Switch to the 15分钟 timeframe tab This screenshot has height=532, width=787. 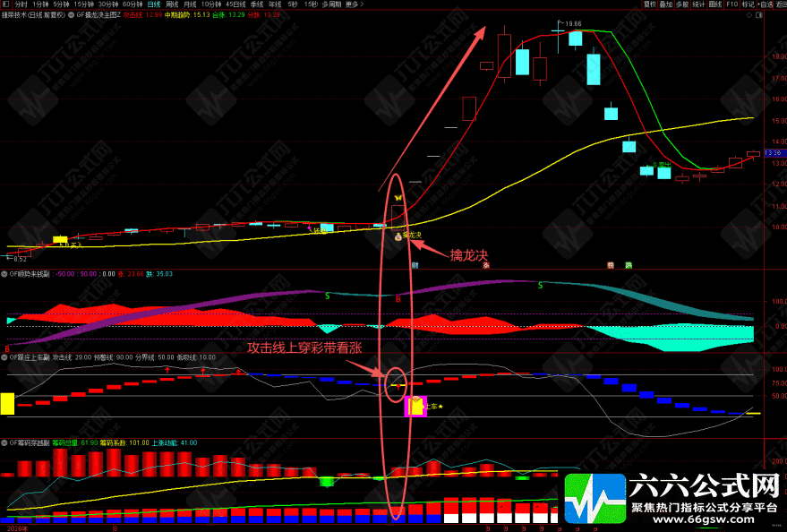click(83, 4)
